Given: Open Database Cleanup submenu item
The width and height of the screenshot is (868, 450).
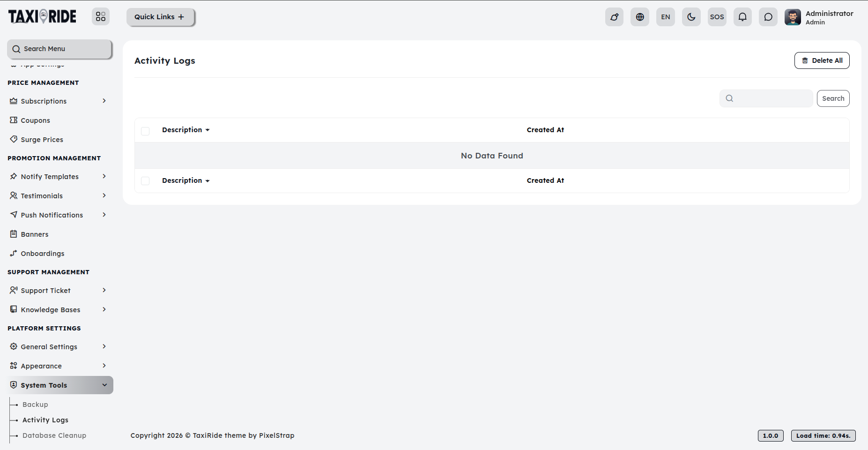Looking at the screenshot, I should (54, 435).
